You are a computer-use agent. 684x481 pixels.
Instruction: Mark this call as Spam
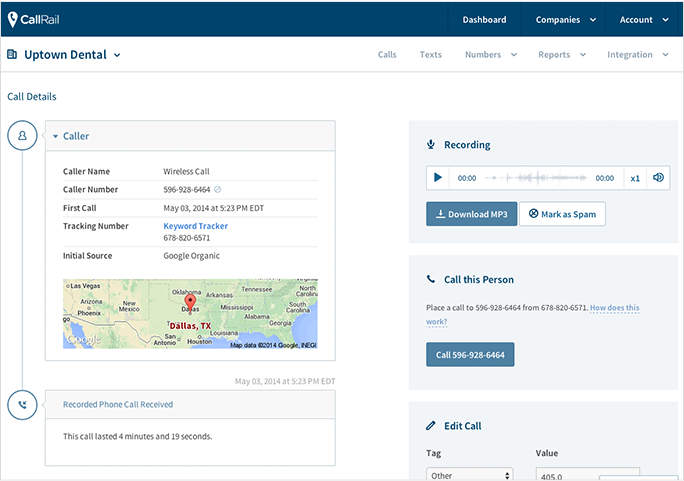coord(562,214)
